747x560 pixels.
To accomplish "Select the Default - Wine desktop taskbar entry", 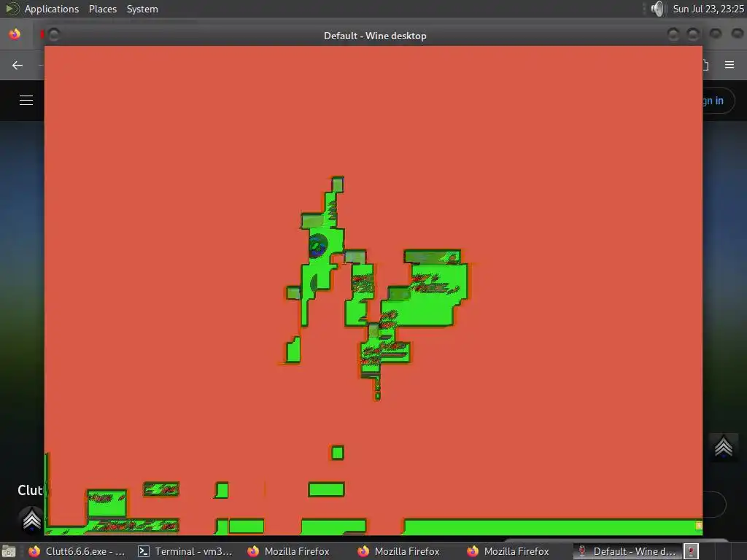I will coord(627,551).
